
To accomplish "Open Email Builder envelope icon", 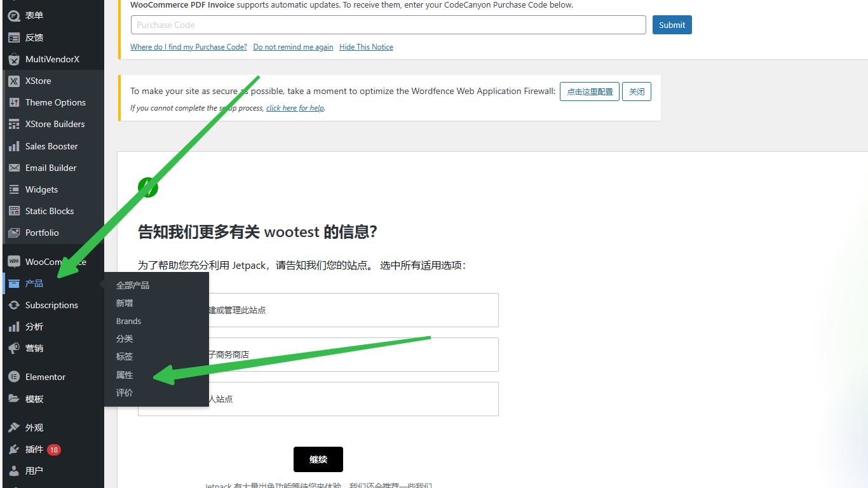I will click(14, 168).
